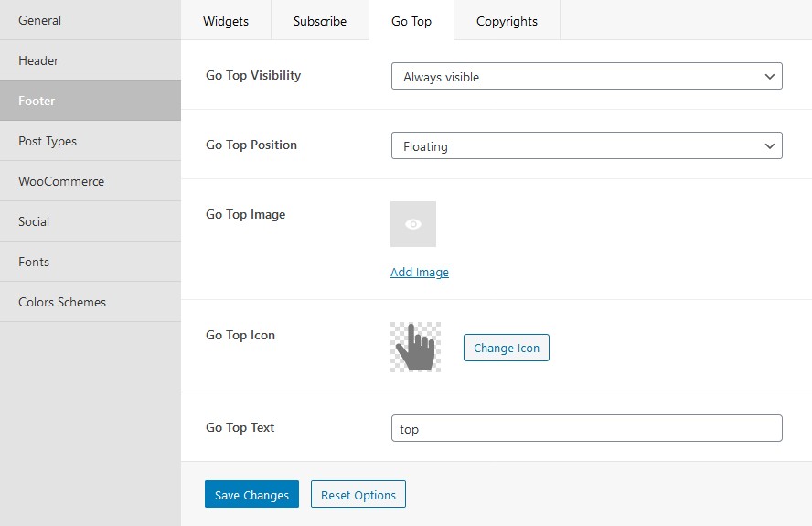Image resolution: width=812 pixels, height=526 pixels.
Task: Open General settings in sidebar
Action: 91,20
